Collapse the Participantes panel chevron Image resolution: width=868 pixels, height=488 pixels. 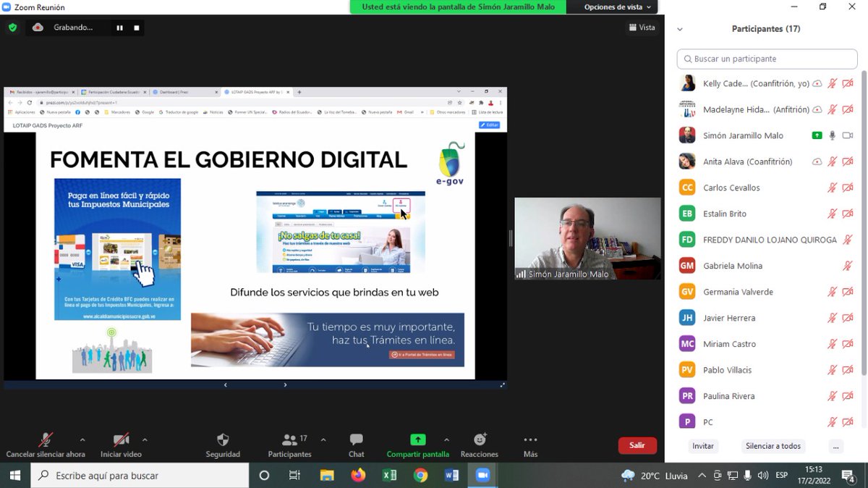680,30
